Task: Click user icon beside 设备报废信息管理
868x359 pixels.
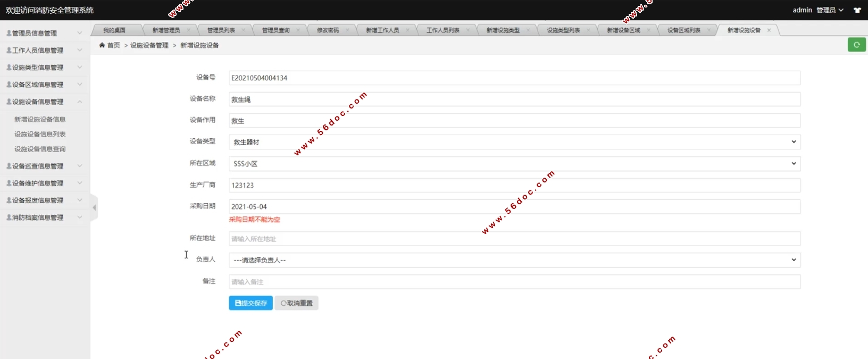Action: pyautogui.click(x=9, y=200)
